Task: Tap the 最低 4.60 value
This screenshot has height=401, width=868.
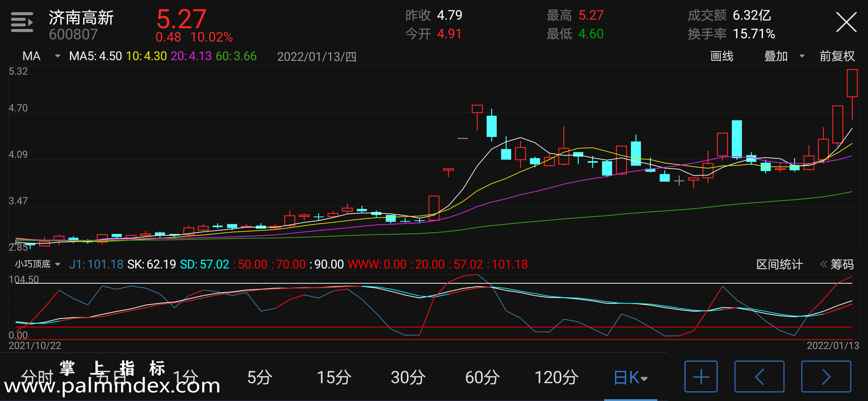Action: pyautogui.click(x=591, y=34)
